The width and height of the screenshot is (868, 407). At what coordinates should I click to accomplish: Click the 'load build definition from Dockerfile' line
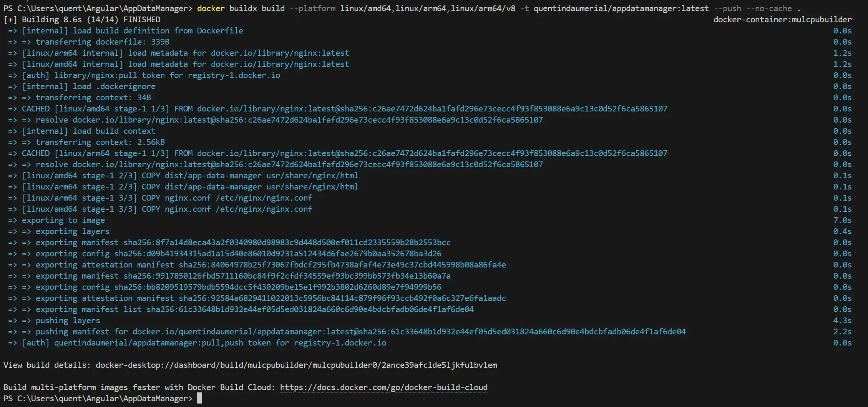pos(132,31)
